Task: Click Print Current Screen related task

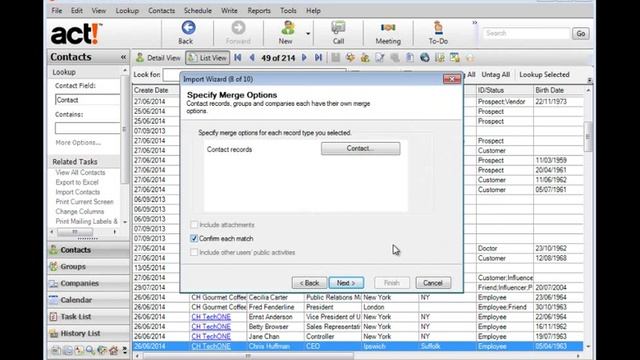Action: tap(84, 202)
